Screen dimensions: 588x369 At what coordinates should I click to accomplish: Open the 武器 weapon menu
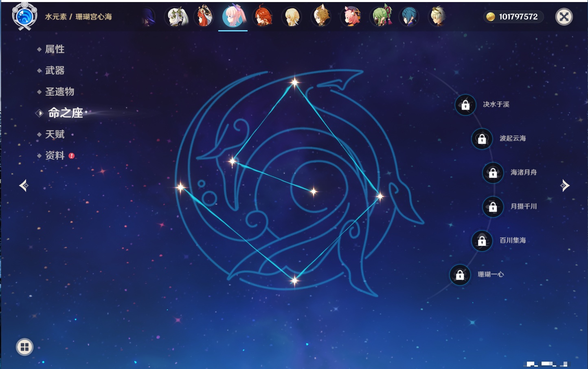[x=55, y=71]
